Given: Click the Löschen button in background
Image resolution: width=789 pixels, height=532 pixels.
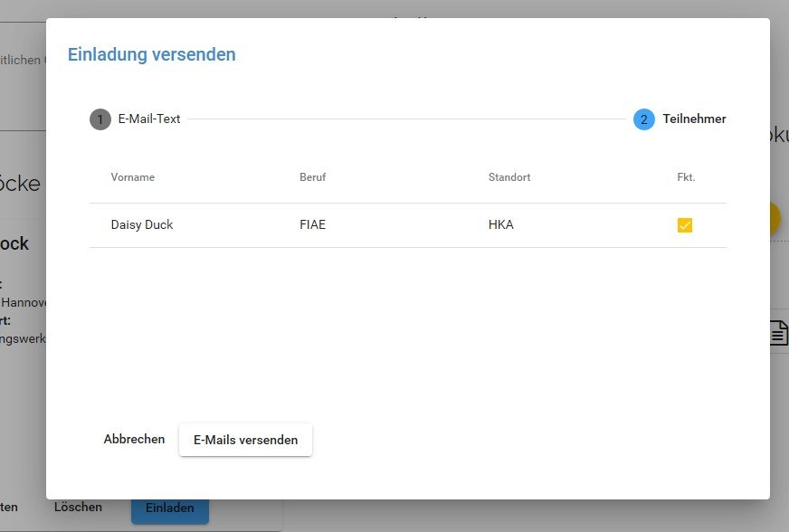Looking at the screenshot, I should (x=78, y=508).
